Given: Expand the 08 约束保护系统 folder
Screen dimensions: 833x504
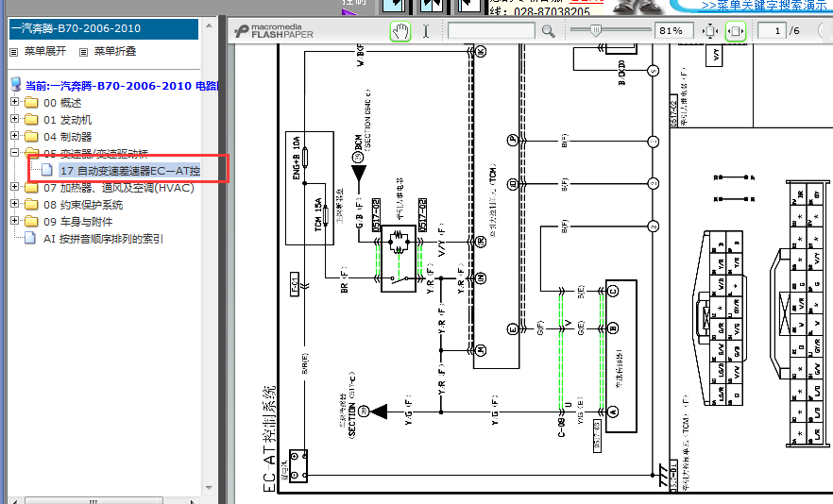Looking at the screenshot, I should point(14,204).
